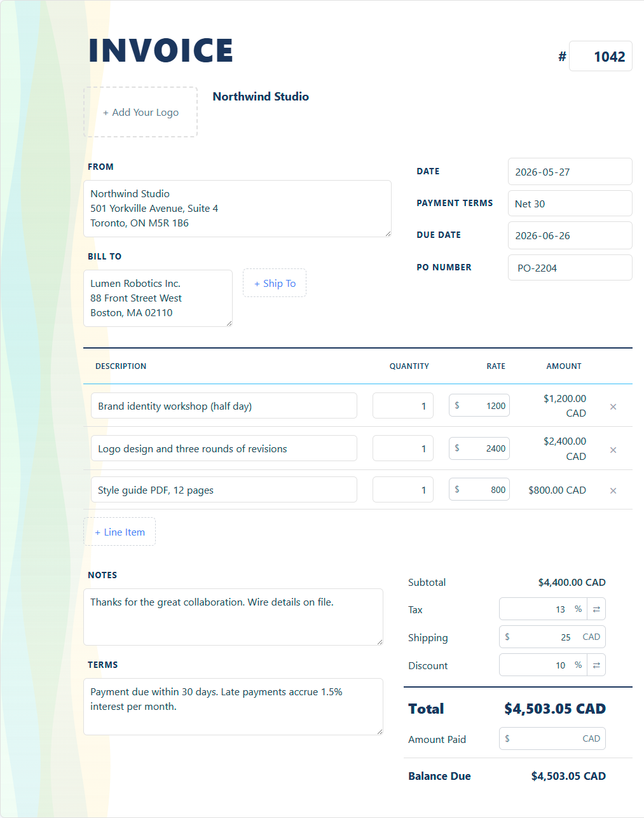The image size is (644, 818).
Task: Edit description Logo design and three rounds
Action: pos(224,448)
